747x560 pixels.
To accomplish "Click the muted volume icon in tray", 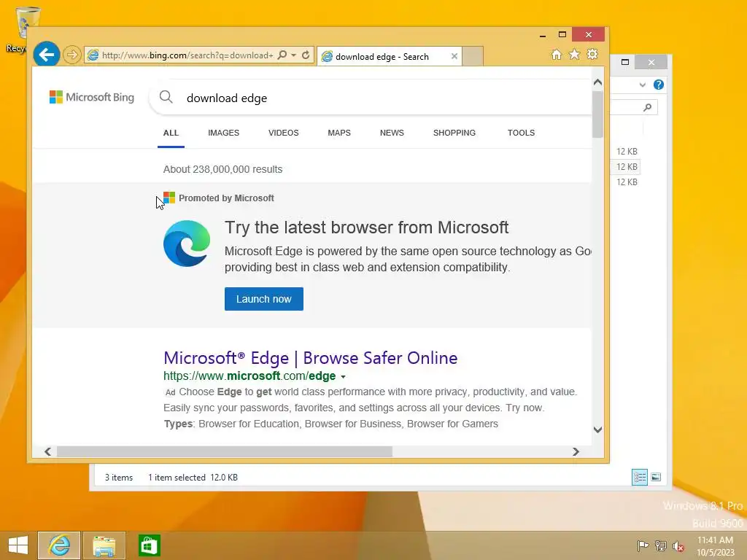I will (x=678, y=545).
